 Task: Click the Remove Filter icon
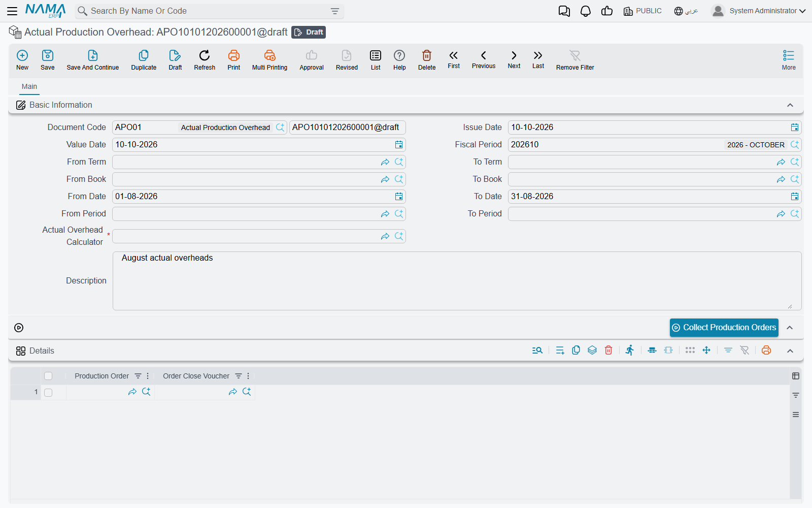(575, 55)
